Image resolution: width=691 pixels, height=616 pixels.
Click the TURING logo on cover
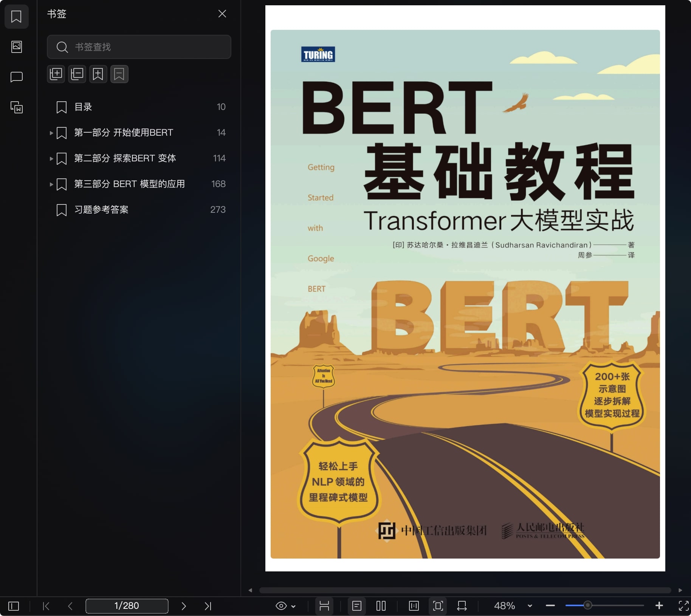tap(318, 54)
